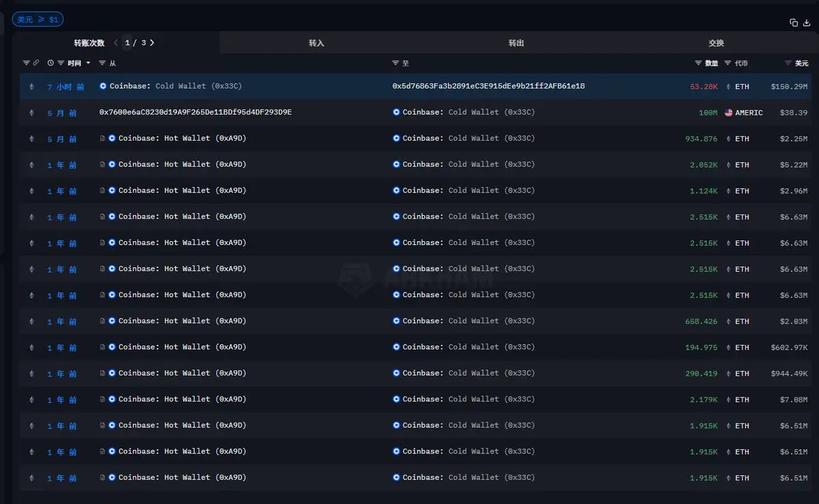Viewport: 819px width, 504px height.
Task: Select the USD value $5.22M
Action: coord(794,165)
